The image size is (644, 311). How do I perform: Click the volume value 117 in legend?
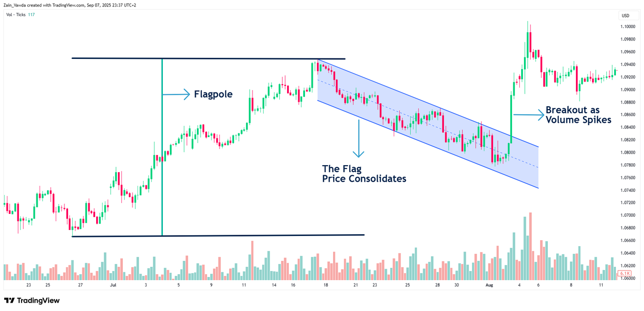pos(31,15)
